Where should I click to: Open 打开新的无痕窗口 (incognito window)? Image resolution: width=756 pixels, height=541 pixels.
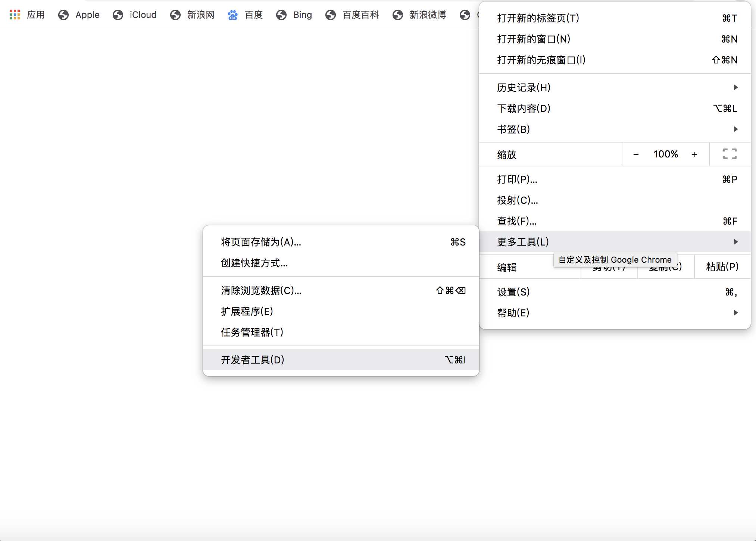[x=541, y=60]
